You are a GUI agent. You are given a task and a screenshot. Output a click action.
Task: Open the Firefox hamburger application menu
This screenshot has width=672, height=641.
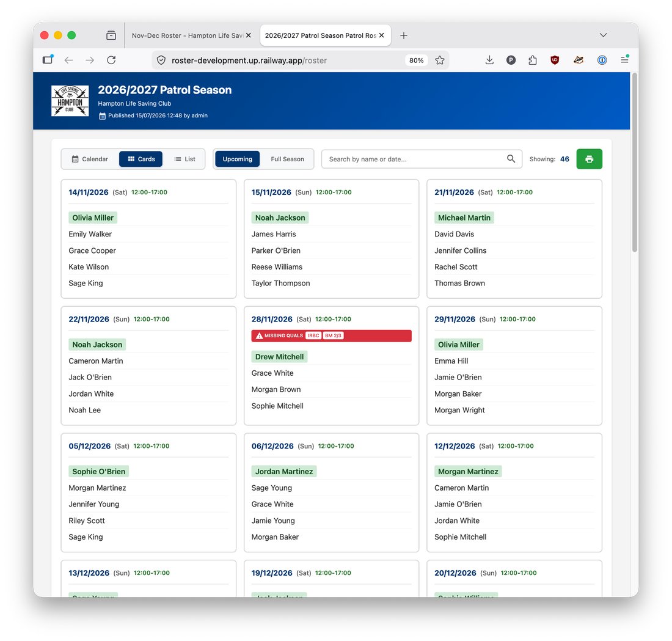624,60
